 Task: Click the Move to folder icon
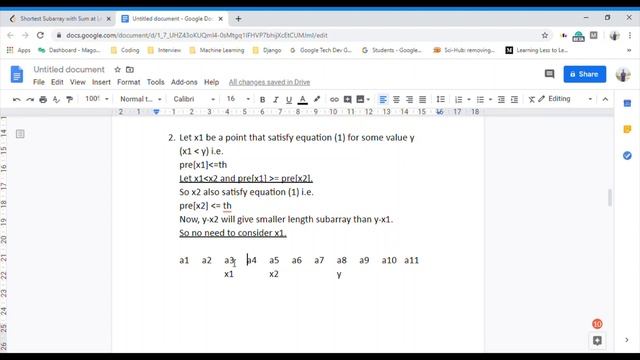tap(130, 69)
